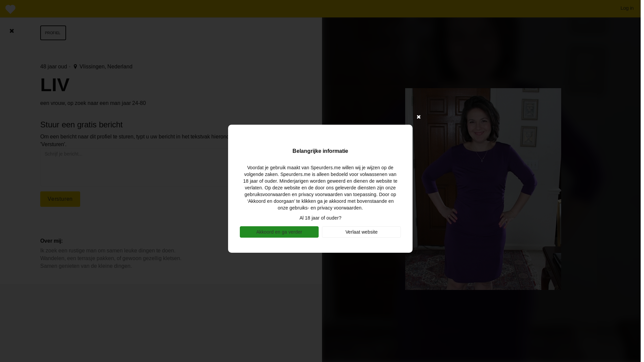Click the LIV profile name heading
The width and height of the screenshot is (644, 362).
pos(55,85)
